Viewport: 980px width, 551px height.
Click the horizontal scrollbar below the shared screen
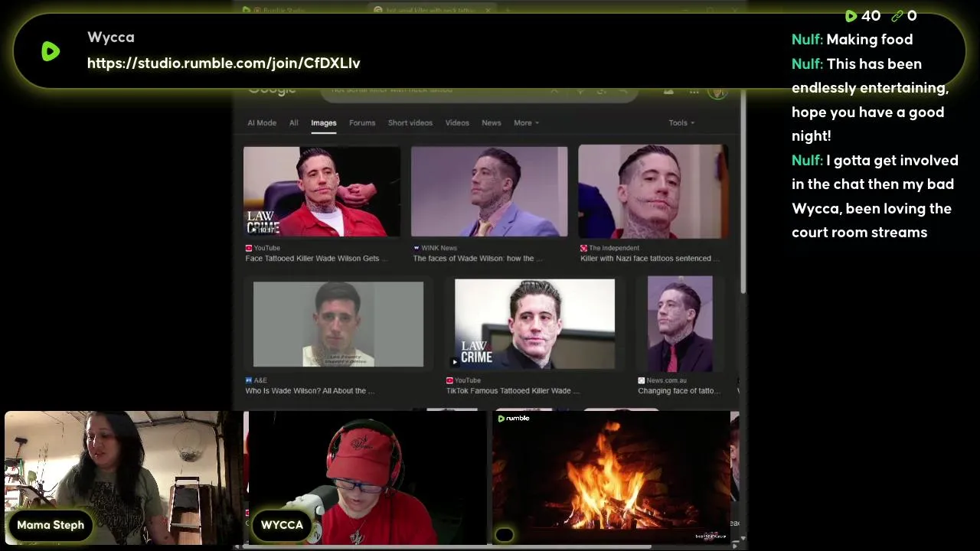[448, 546]
